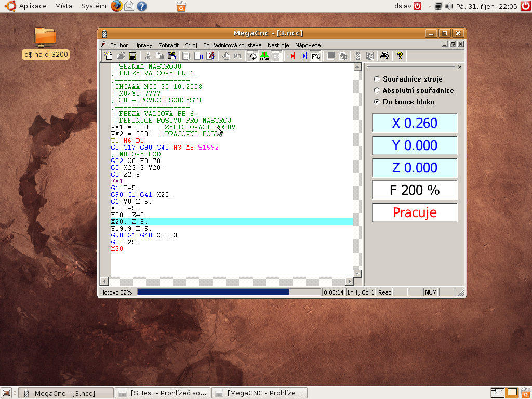Open the Souřadnicová soustava menu

tap(232, 45)
